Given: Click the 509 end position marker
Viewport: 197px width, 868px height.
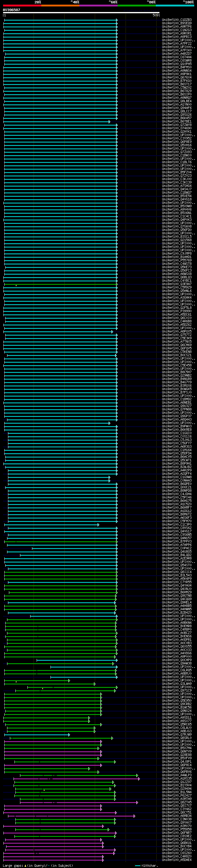Looking at the screenshot, I should pyautogui.click(x=155, y=15).
